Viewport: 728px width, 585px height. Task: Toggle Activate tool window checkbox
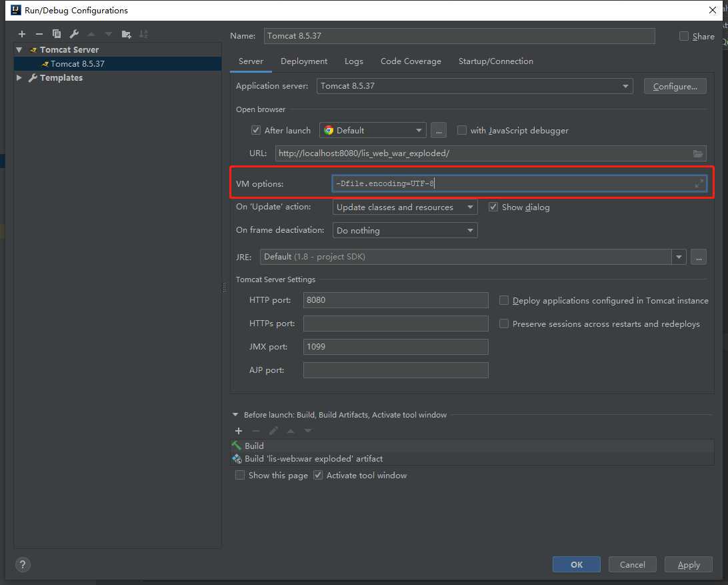click(318, 475)
